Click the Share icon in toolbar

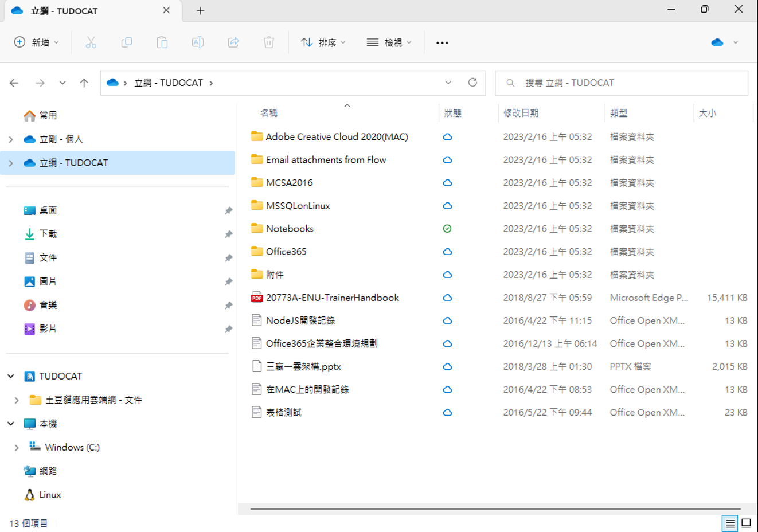[233, 42]
